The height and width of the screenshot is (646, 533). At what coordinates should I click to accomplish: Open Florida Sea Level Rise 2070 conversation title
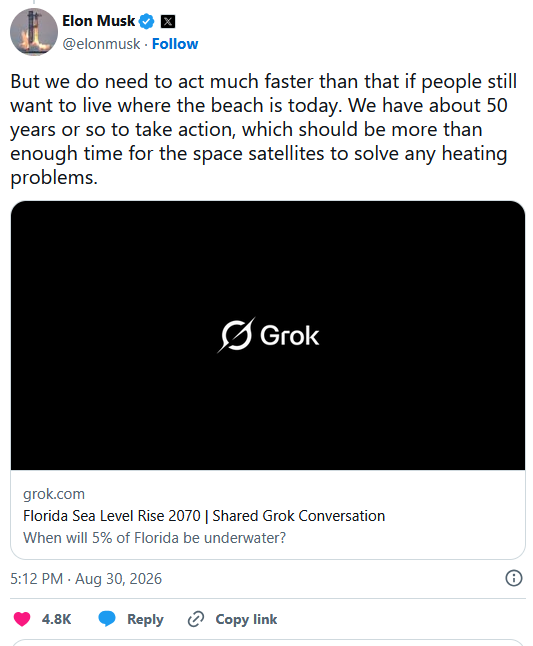pyautogui.click(x=204, y=516)
